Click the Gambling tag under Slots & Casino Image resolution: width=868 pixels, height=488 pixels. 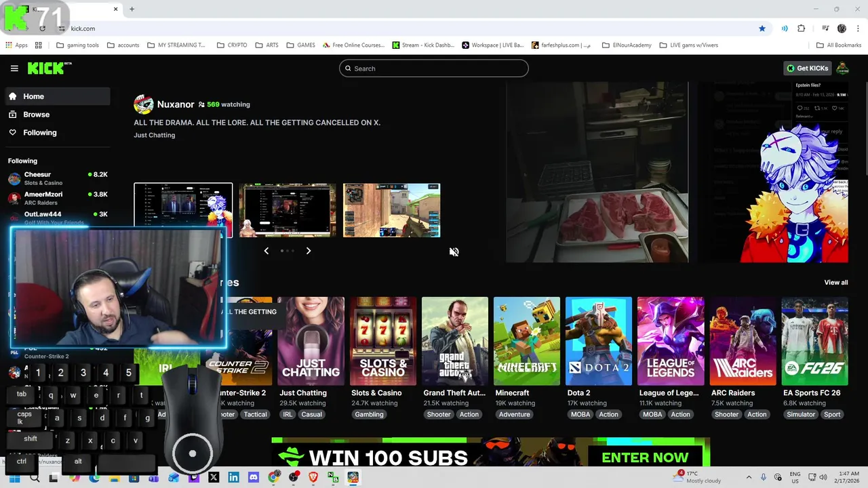click(x=369, y=414)
